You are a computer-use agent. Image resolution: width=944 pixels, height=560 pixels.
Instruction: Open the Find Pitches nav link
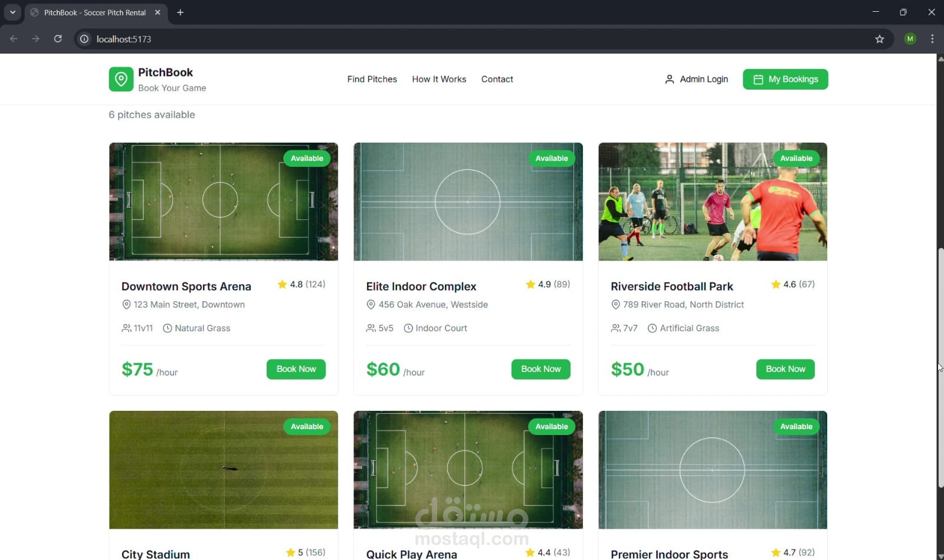pyautogui.click(x=372, y=79)
